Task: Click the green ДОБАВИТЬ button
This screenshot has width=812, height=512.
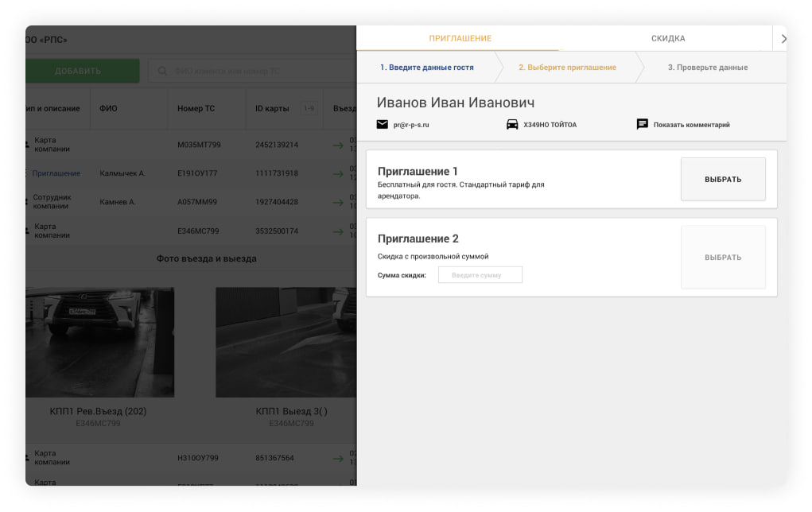Action: pos(80,72)
